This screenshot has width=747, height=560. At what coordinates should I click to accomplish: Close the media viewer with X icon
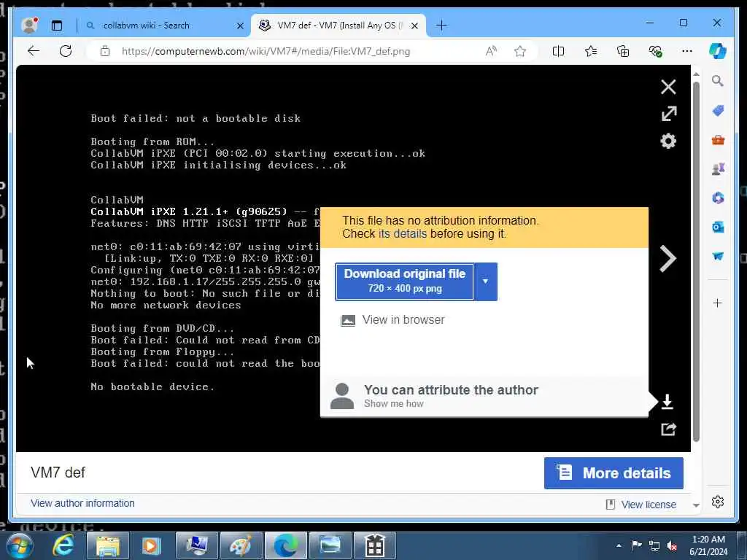(x=668, y=87)
